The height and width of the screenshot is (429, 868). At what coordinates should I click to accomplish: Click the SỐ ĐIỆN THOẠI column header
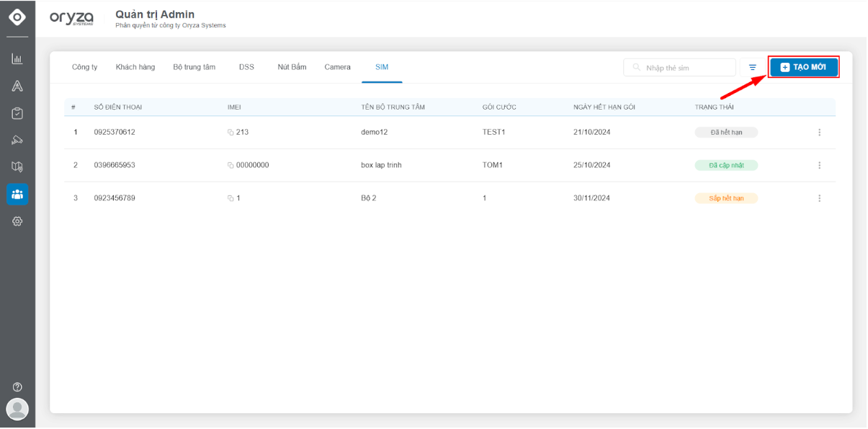tap(118, 107)
